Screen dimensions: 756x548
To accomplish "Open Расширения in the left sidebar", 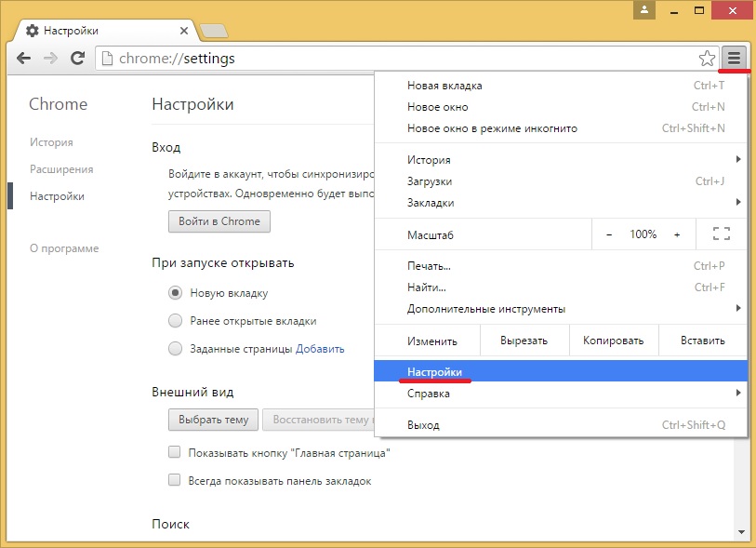I will pos(61,169).
